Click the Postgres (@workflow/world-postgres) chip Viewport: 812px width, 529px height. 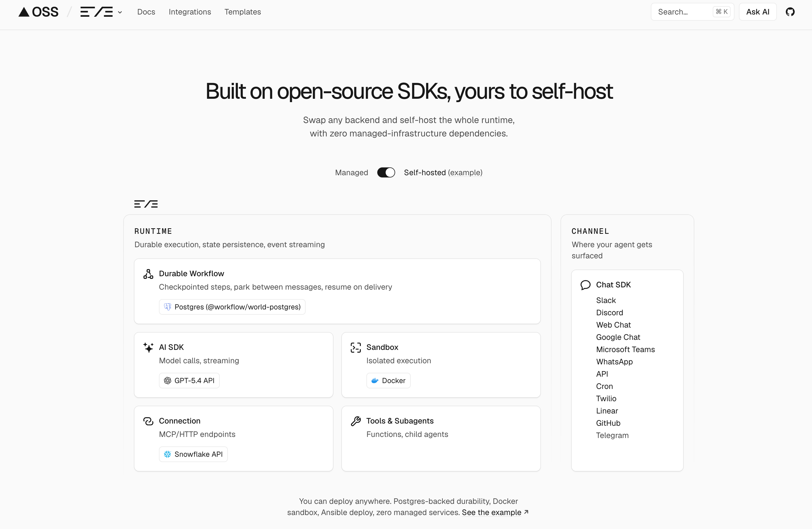(x=232, y=307)
